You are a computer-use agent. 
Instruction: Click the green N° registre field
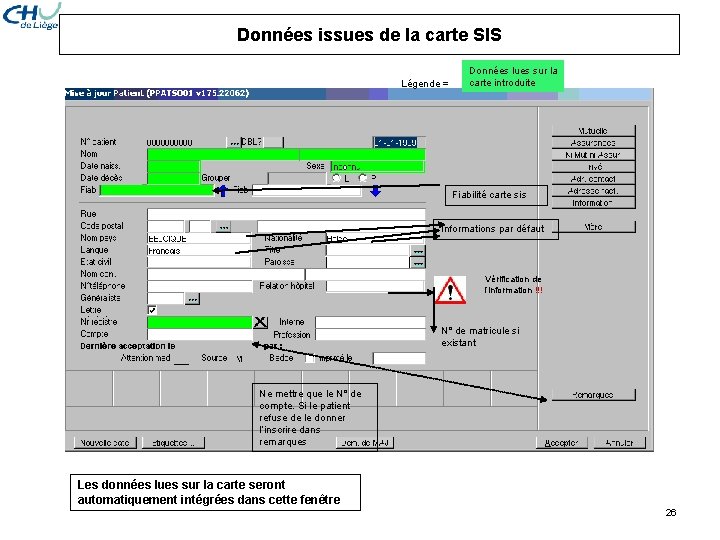click(200, 322)
